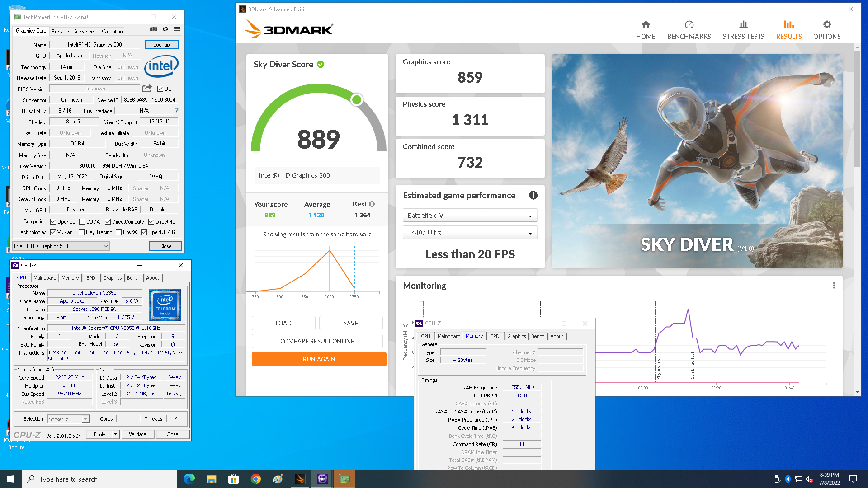
Task: Toggle the CUDA checkbox
Action: pos(82,222)
